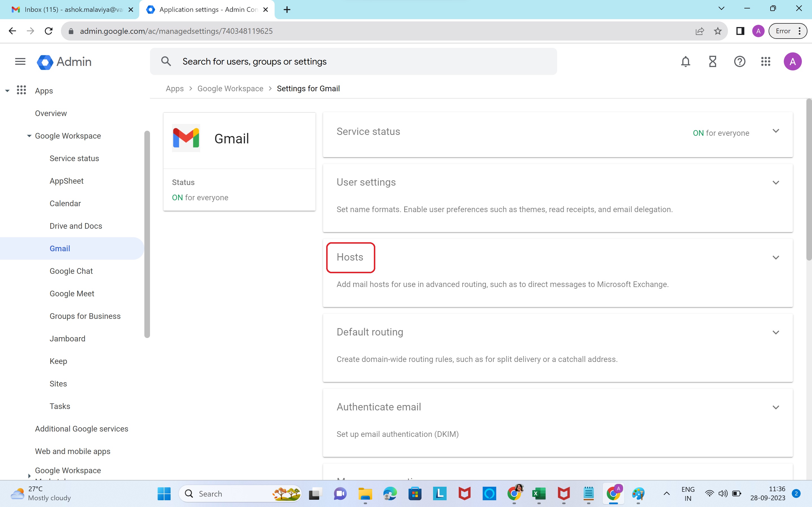Collapse the Google Workspace tree item
This screenshot has width=812, height=507.
coord(29,136)
